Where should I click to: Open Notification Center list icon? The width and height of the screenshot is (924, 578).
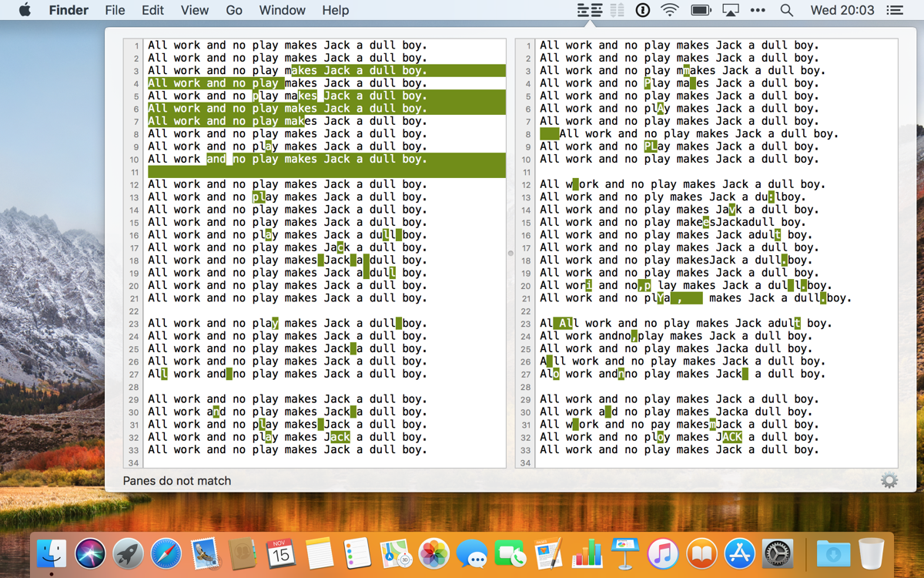[895, 10]
